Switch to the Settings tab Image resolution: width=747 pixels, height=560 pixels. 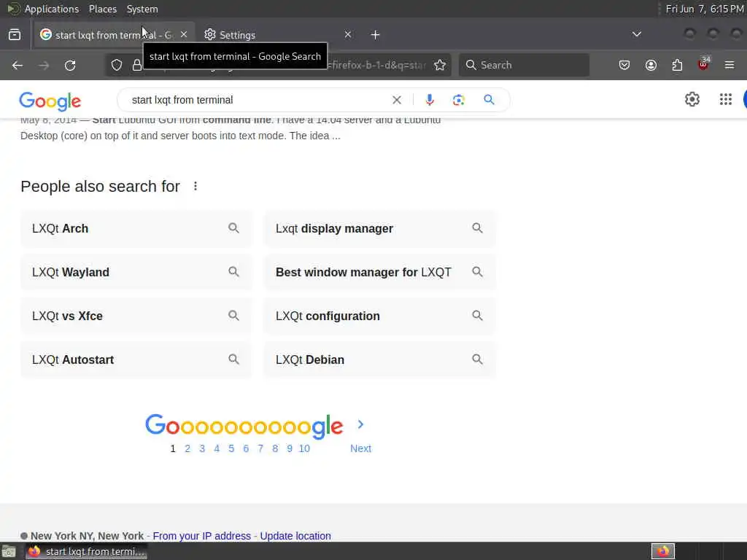[278, 35]
